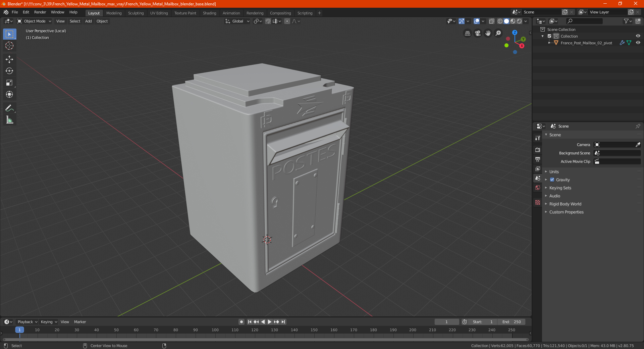Expand the Custom Properties panel

pyautogui.click(x=566, y=212)
